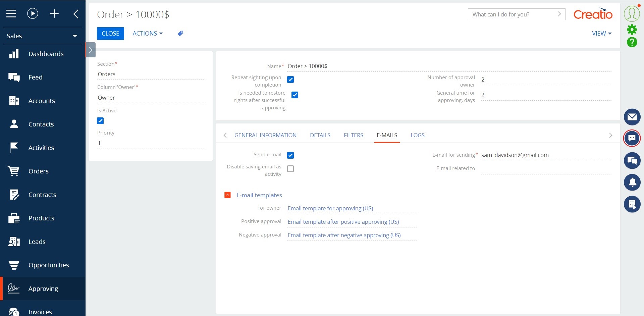Open the system designer gear icon
644x316 pixels.
(x=632, y=30)
